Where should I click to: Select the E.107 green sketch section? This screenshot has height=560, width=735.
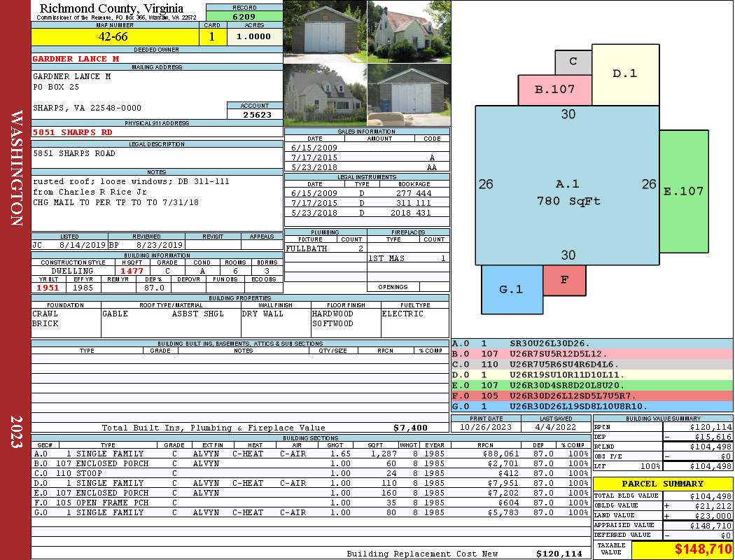coord(683,191)
